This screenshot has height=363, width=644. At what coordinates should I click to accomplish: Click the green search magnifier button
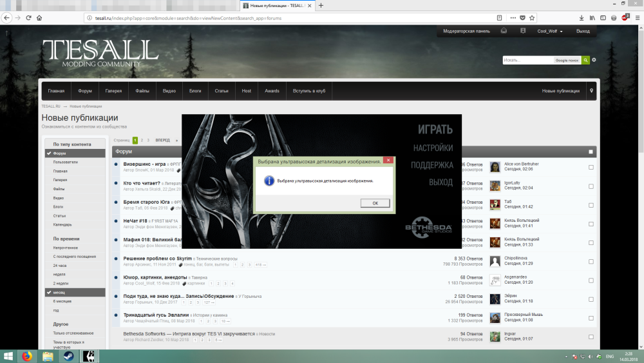tap(585, 60)
